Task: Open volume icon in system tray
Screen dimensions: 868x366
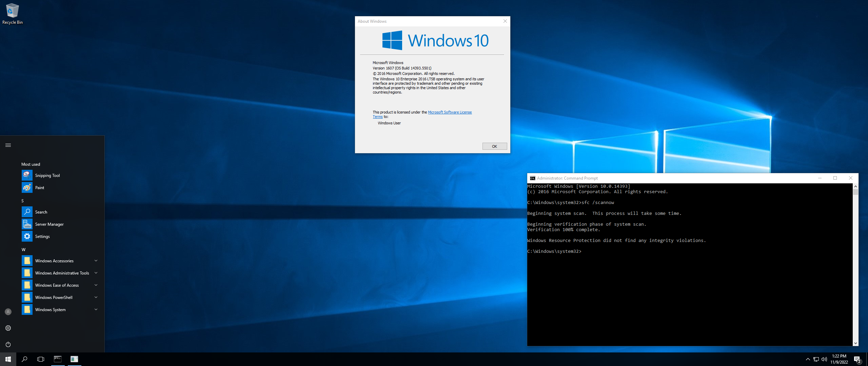Action: pyautogui.click(x=824, y=359)
